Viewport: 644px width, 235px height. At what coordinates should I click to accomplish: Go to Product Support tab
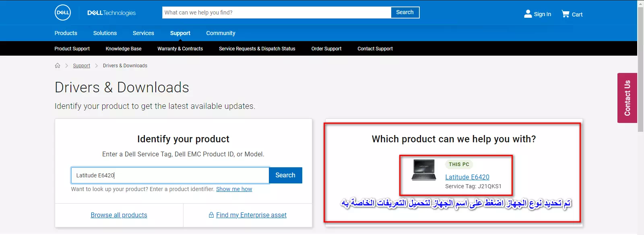coord(72,49)
